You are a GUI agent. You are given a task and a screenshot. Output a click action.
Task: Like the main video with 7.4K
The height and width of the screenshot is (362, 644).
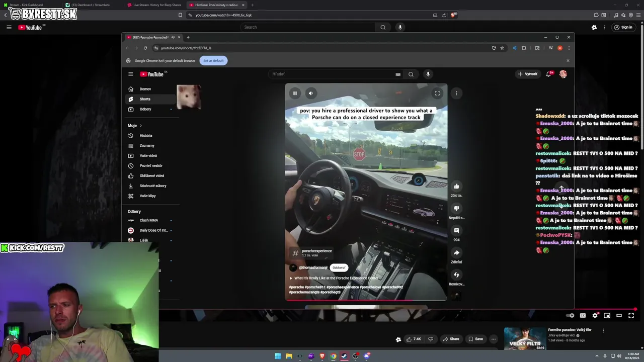pos(414,339)
